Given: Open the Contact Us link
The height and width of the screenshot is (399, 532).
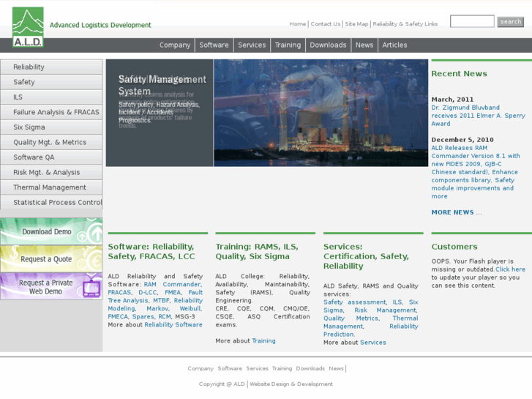Looking at the screenshot, I should pos(326,24).
